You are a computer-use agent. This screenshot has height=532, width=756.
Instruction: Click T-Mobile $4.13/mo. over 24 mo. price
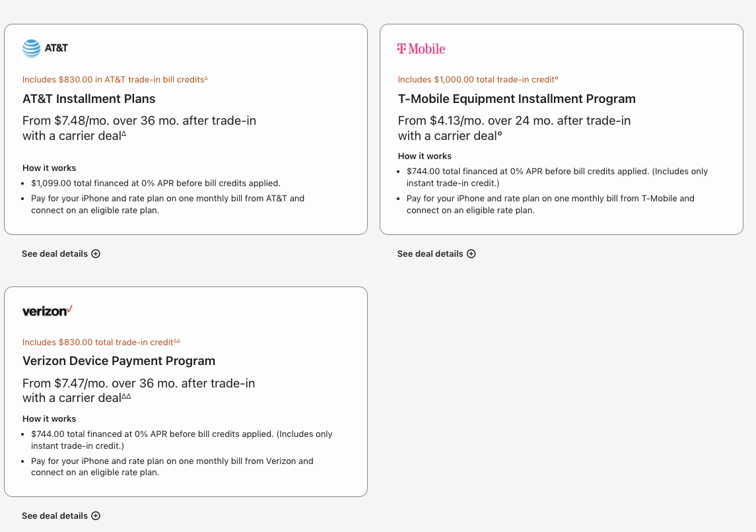click(514, 121)
